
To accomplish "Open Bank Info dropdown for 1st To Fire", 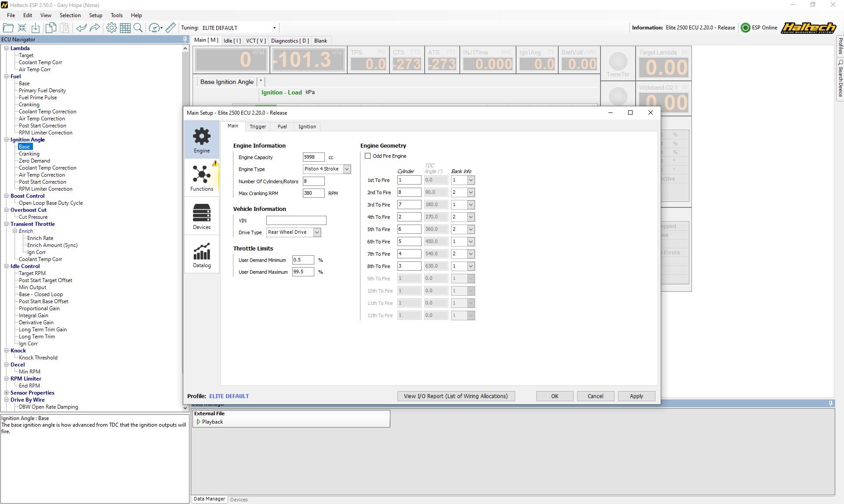I will (x=471, y=180).
